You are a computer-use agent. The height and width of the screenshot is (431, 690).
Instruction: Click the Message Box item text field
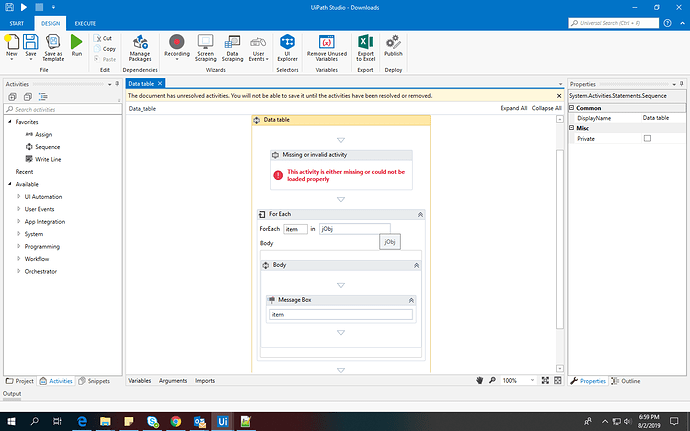[341, 314]
